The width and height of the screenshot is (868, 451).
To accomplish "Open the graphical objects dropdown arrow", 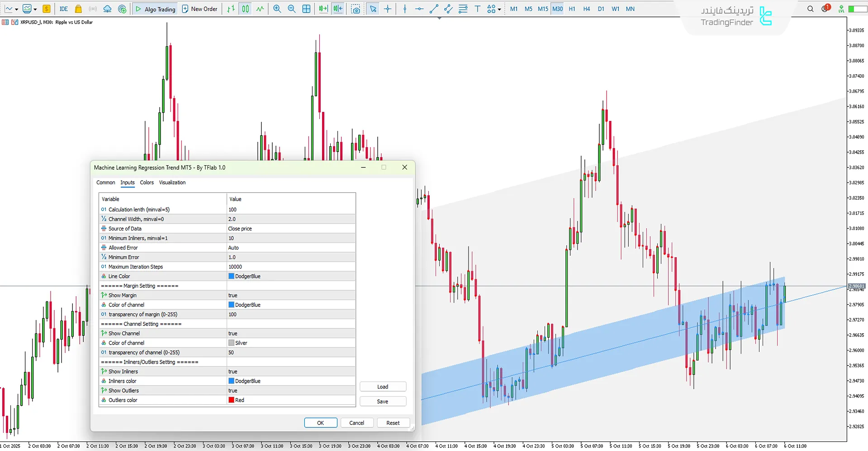I will (499, 9).
